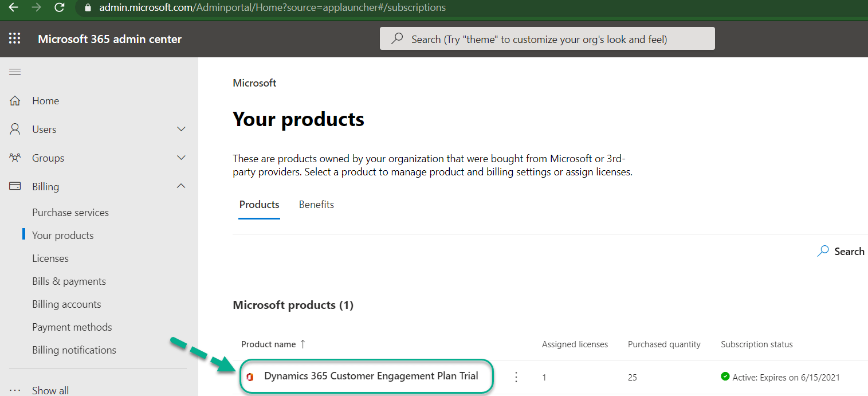Click the Microsoft 365 admin center title
868x396 pixels.
[110, 39]
